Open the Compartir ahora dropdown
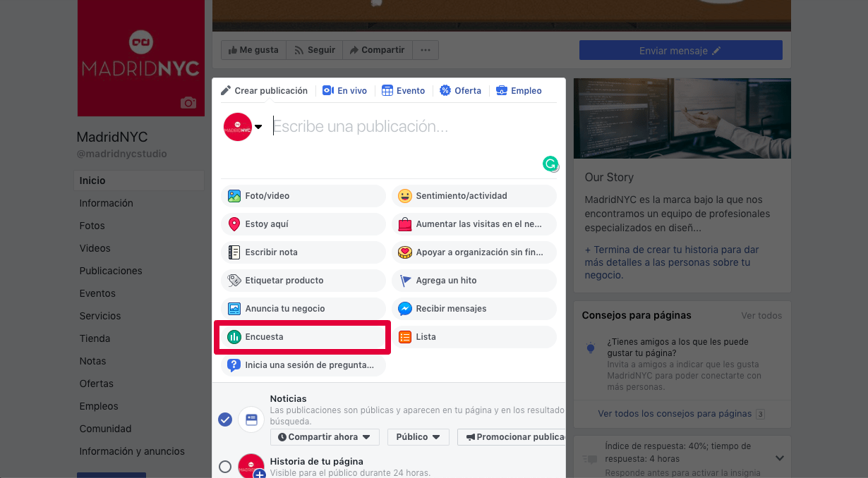Viewport: 868px width, 478px height. 325,437
